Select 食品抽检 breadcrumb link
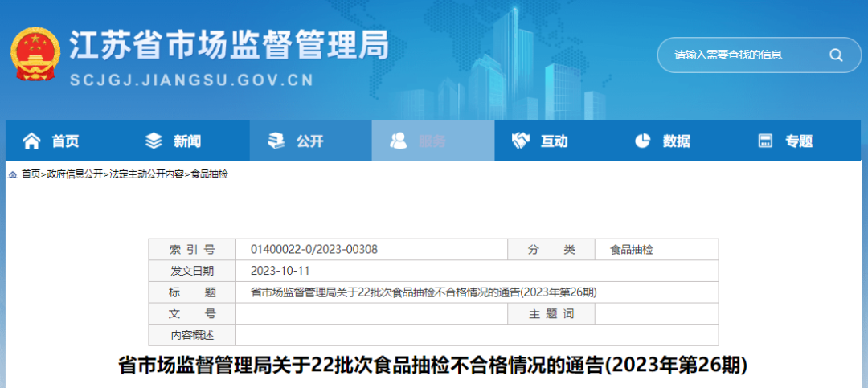 tap(210, 174)
